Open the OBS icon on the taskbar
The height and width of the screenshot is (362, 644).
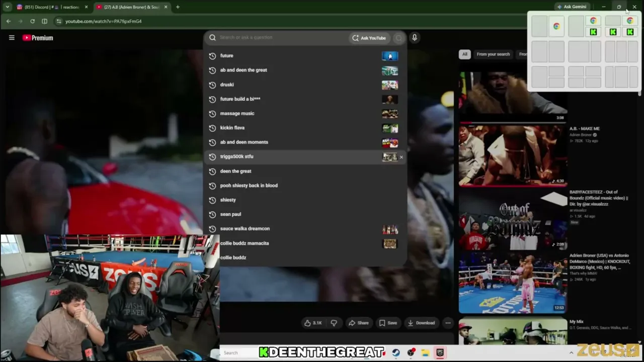411,353
